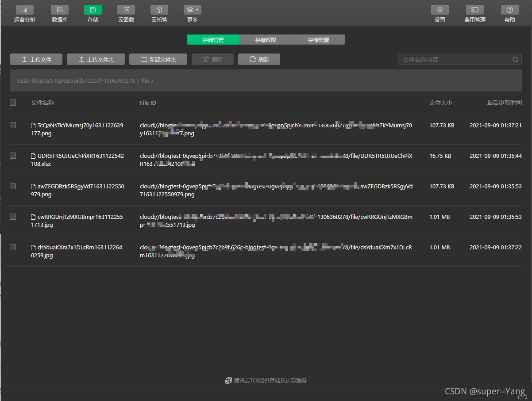Image resolution: width=532 pixels, height=401 pixels.
Task: Open the 帮助 help icon
Action: [510, 10]
